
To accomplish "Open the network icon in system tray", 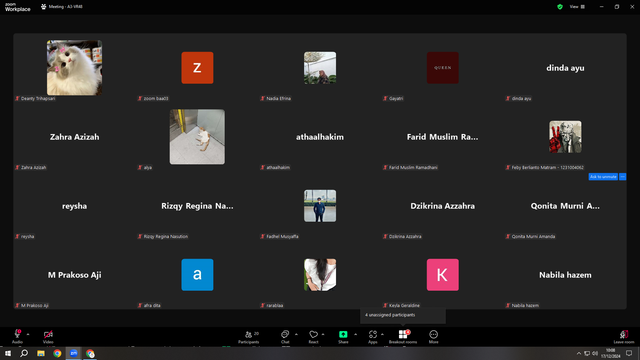I will (587, 353).
